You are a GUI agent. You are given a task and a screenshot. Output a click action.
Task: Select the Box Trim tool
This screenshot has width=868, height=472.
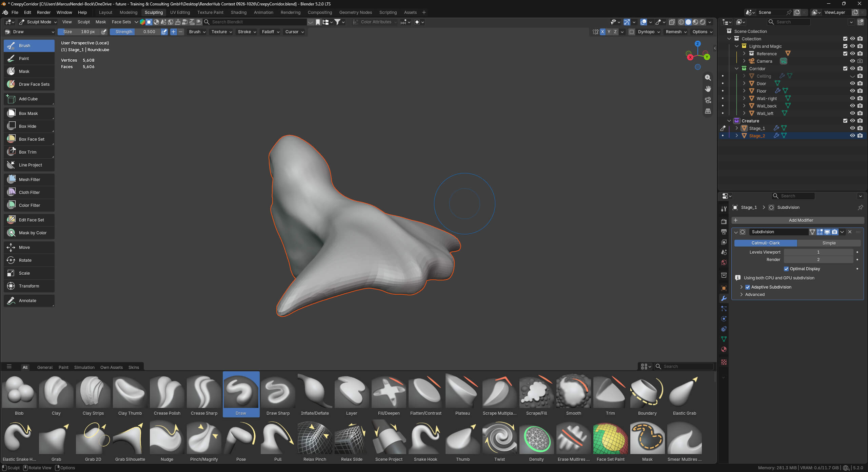pyautogui.click(x=29, y=152)
